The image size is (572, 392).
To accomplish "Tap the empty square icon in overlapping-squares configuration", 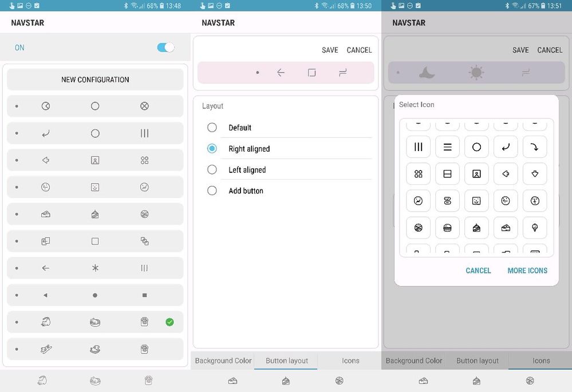I will point(95,241).
